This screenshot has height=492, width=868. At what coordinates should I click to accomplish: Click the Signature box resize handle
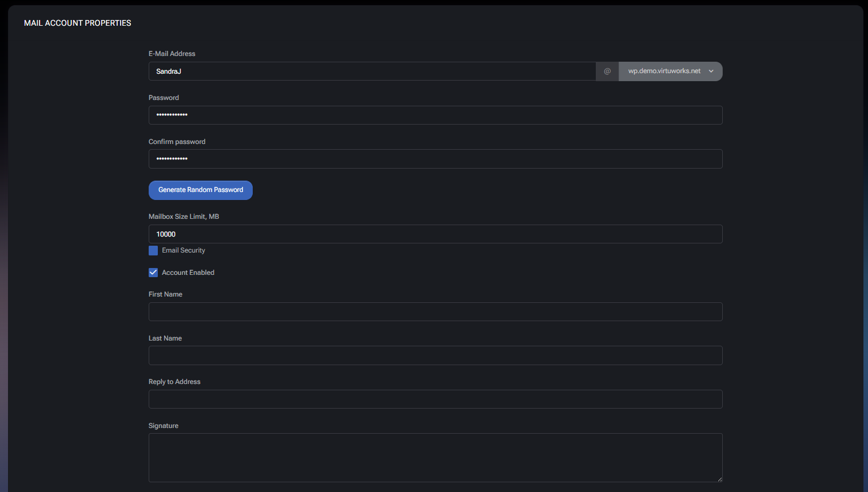[x=719, y=479]
